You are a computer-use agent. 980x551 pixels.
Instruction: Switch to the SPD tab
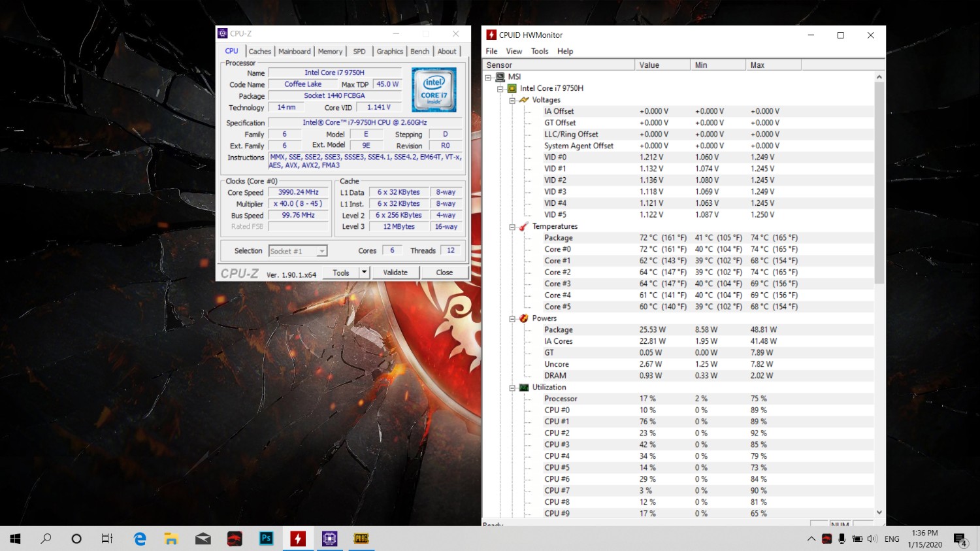359,51
